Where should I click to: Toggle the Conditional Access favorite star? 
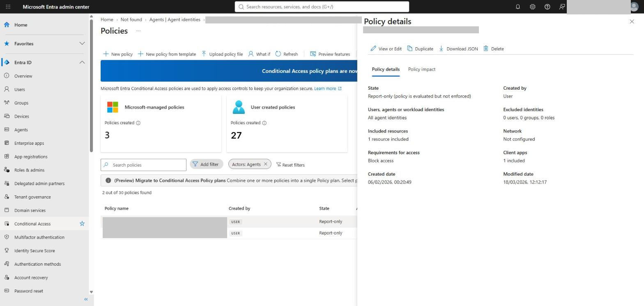(x=82, y=224)
